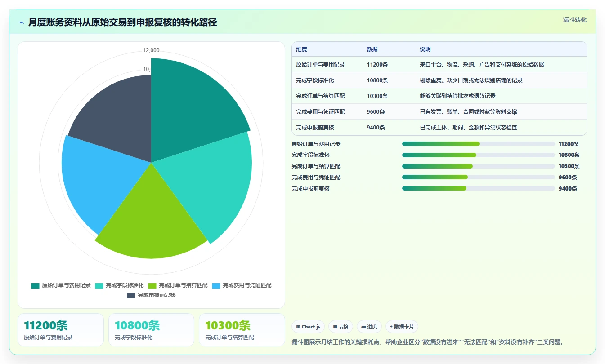Toggle legend swatch for 完成订单与结算匹配
605x364 pixels.
[x=152, y=285]
